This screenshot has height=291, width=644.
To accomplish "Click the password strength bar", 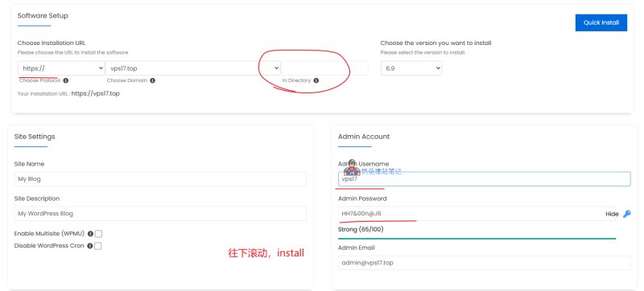I will pos(477,238).
